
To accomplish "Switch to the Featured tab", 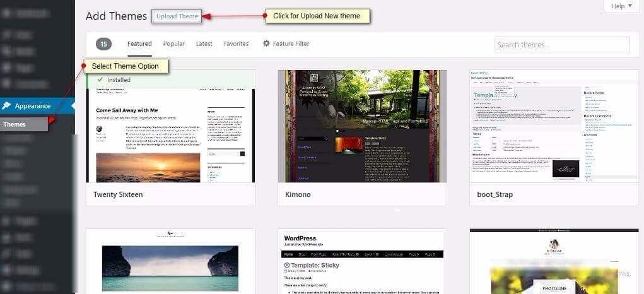I will click(139, 44).
